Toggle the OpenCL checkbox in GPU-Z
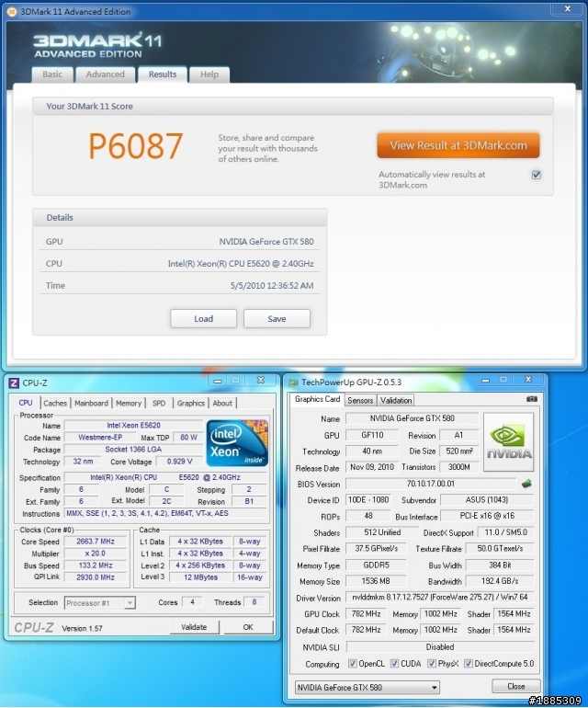The image size is (588, 708). [353, 663]
